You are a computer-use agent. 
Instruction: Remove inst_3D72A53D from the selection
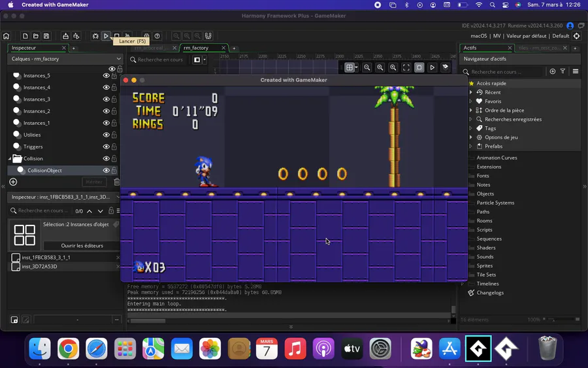pyautogui.click(x=118, y=266)
